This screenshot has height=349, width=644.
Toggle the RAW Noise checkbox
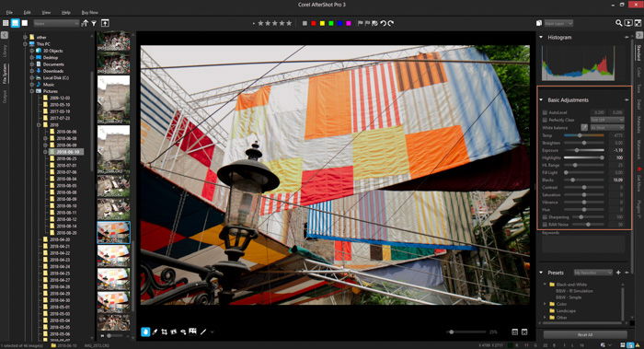(545, 225)
